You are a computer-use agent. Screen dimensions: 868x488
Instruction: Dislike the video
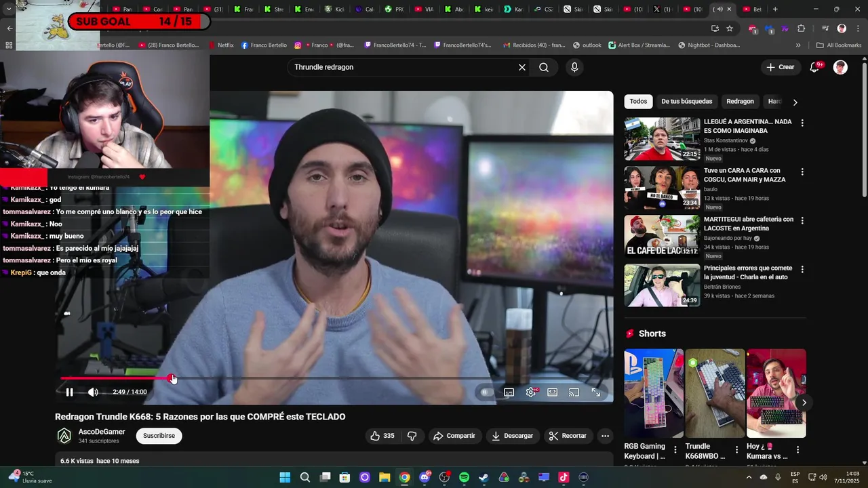tap(412, 436)
